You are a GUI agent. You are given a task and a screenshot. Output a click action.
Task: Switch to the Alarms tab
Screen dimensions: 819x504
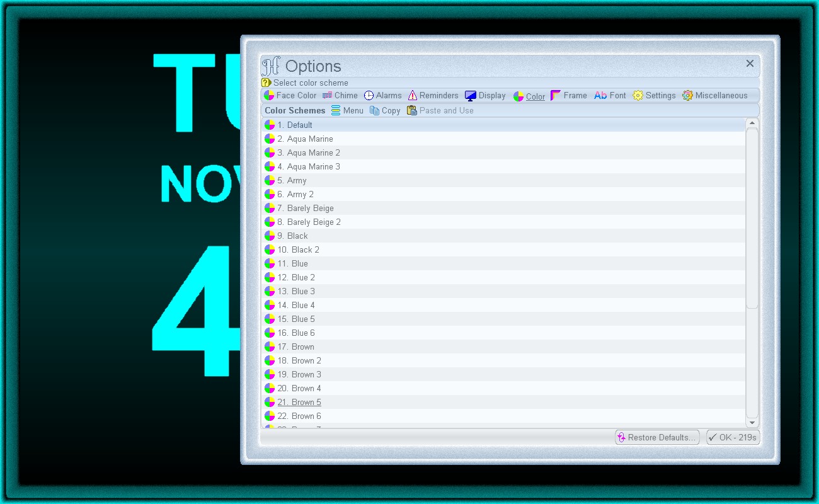pos(382,96)
